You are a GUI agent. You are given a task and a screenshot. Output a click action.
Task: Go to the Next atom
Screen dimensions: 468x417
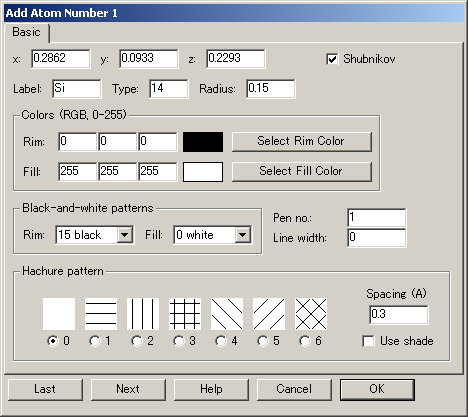click(x=128, y=389)
